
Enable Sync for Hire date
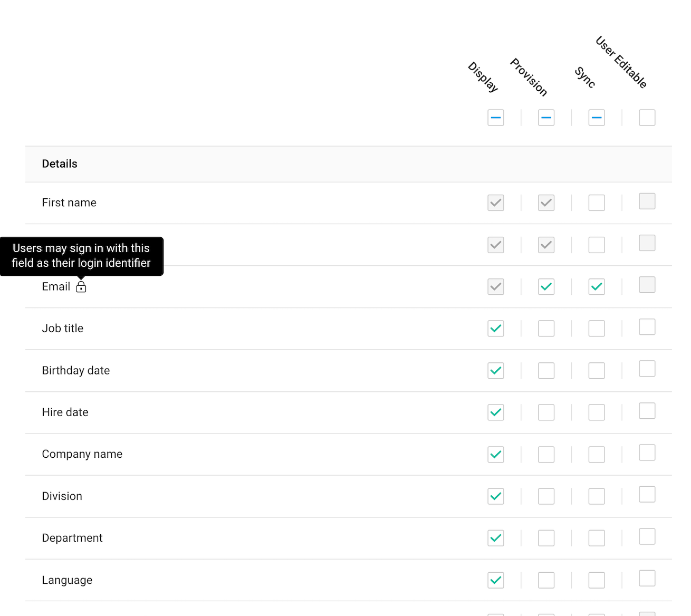pyautogui.click(x=597, y=412)
